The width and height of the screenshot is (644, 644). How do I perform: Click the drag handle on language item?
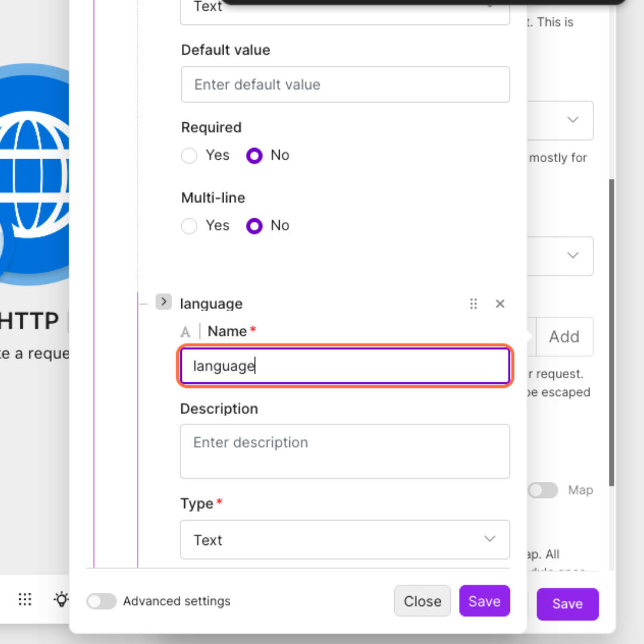473,304
